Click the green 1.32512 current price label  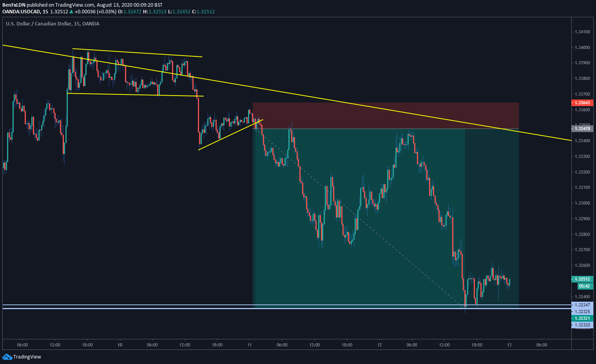[583, 279]
